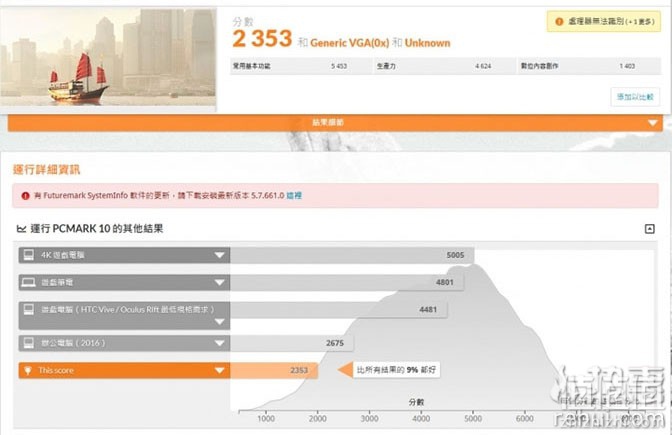672x435 pixels.
Task: Click the better than 9% of results tooltip
Action: (x=396, y=370)
